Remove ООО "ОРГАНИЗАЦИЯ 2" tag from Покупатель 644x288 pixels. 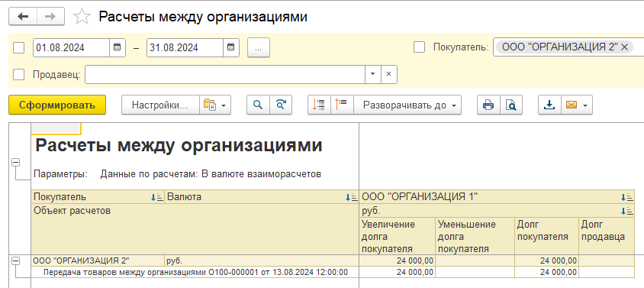[625, 47]
